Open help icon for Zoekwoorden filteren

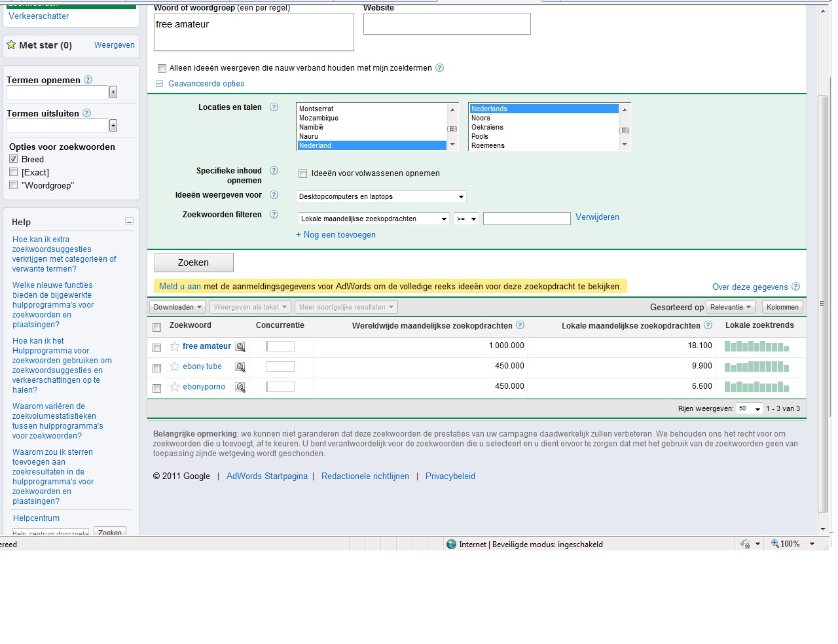coord(274,215)
